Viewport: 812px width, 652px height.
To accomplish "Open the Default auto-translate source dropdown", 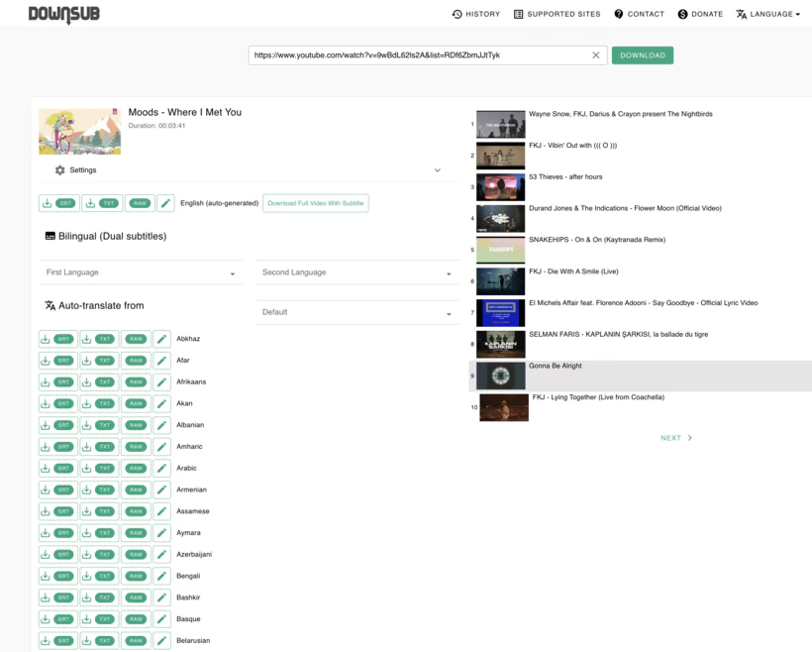I will [357, 312].
